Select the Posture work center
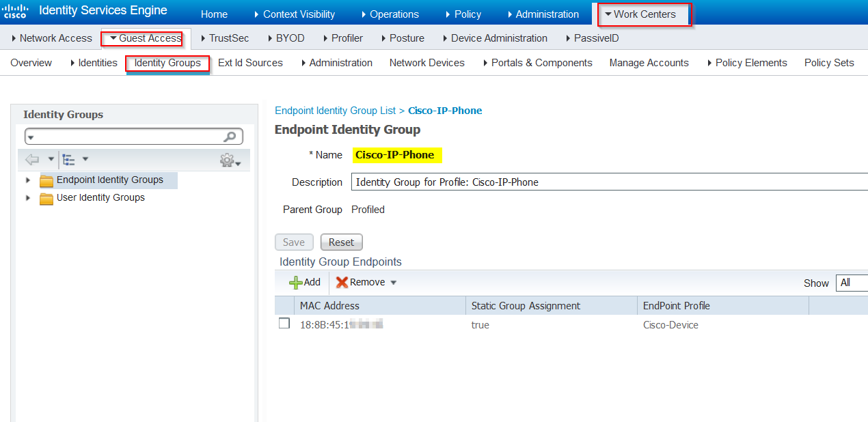 402,38
